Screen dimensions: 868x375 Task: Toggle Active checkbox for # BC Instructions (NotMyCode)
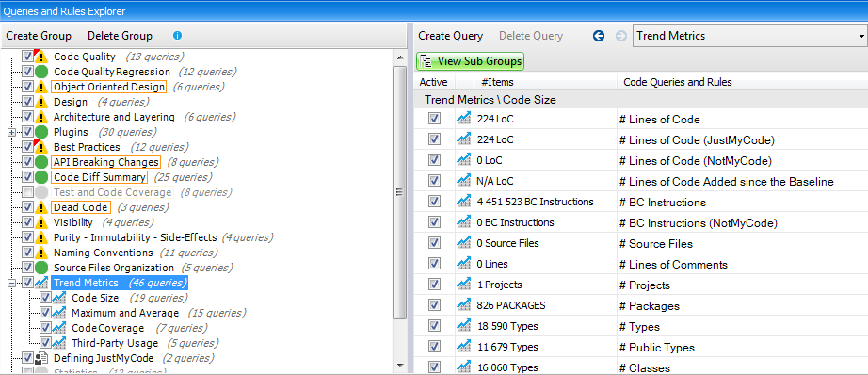tap(435, 222)
